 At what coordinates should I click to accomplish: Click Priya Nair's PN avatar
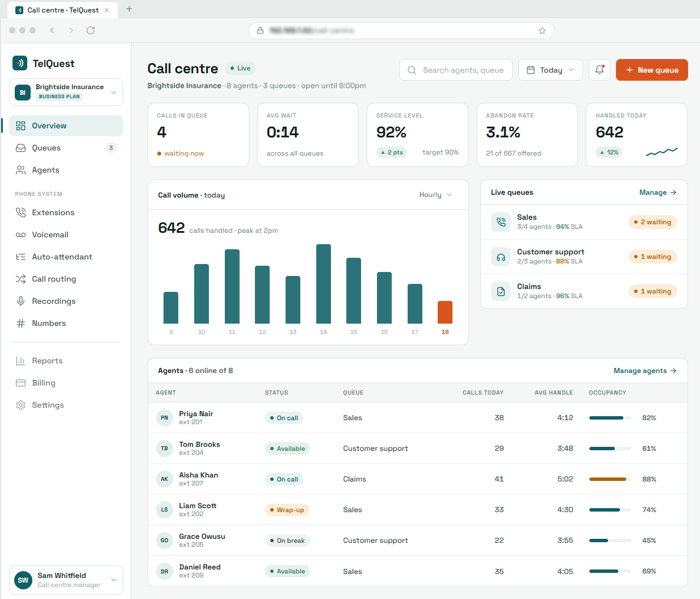point(164,418)
